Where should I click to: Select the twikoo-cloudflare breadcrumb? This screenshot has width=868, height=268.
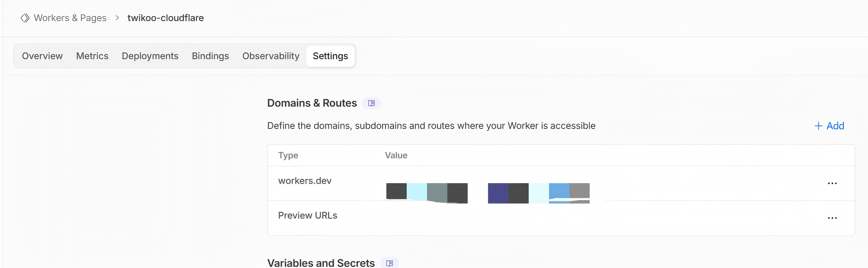pos(165,18)
